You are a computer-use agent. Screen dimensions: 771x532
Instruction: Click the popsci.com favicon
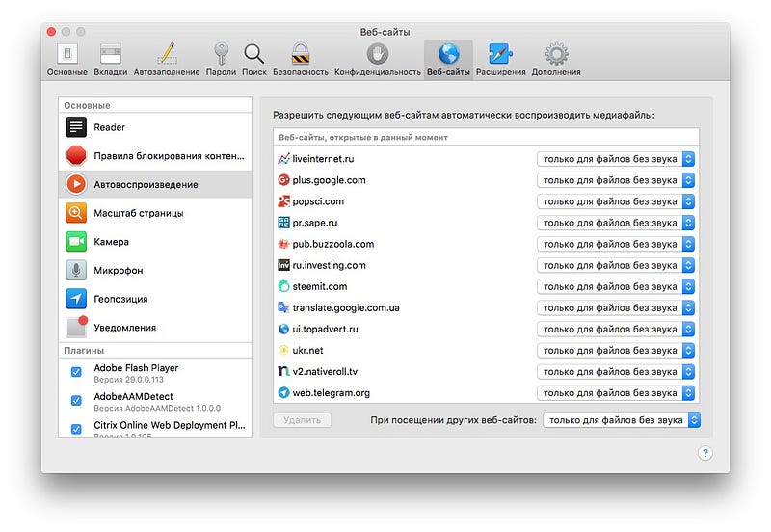(x=283, y=201)
